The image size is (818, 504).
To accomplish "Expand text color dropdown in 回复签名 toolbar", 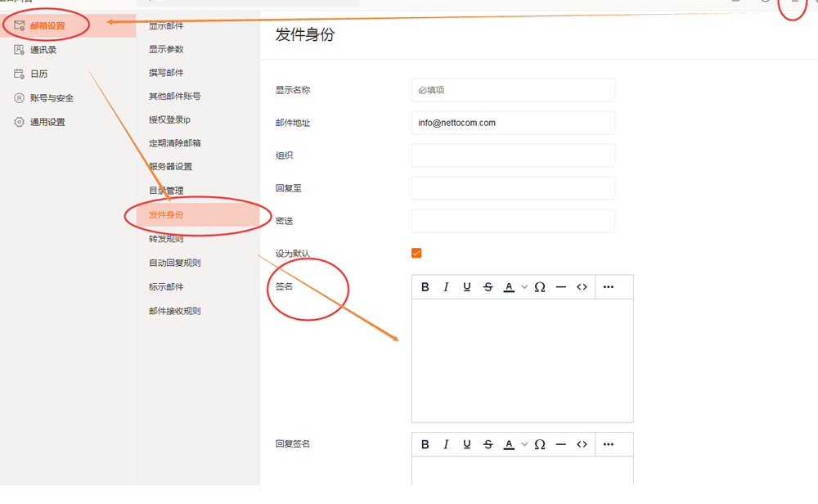I will tap(524, 444).
